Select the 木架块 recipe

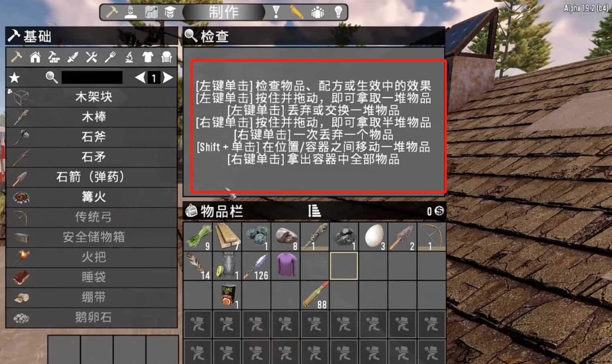point(91,97)
